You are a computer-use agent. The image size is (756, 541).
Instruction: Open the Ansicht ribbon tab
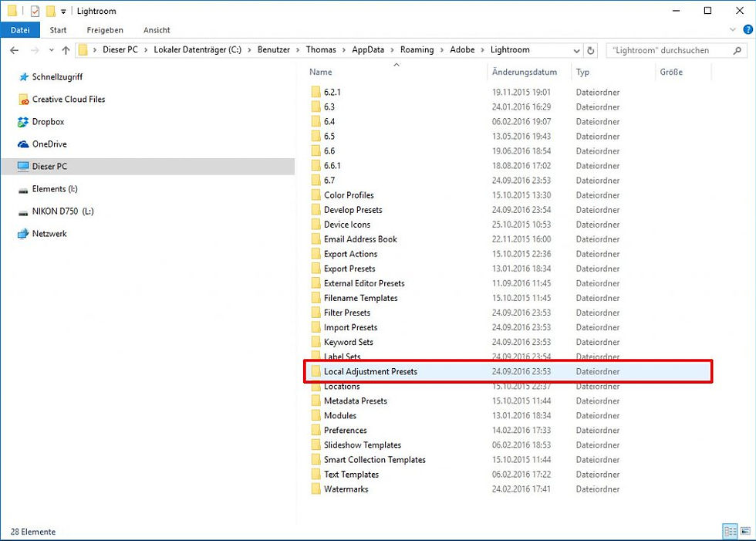tap(157, 30)
